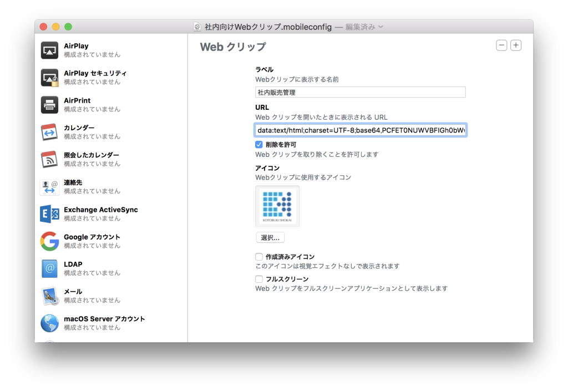Open the macOS Server アカウント globe icon
Image resolution: width=568 pixels, height=392 pixels.
click(49, 323)
